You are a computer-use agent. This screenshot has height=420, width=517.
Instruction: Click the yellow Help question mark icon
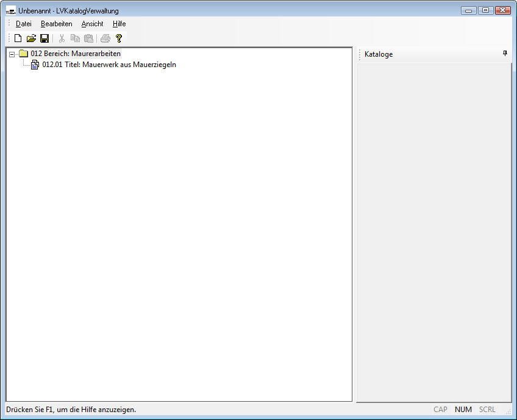119,38
